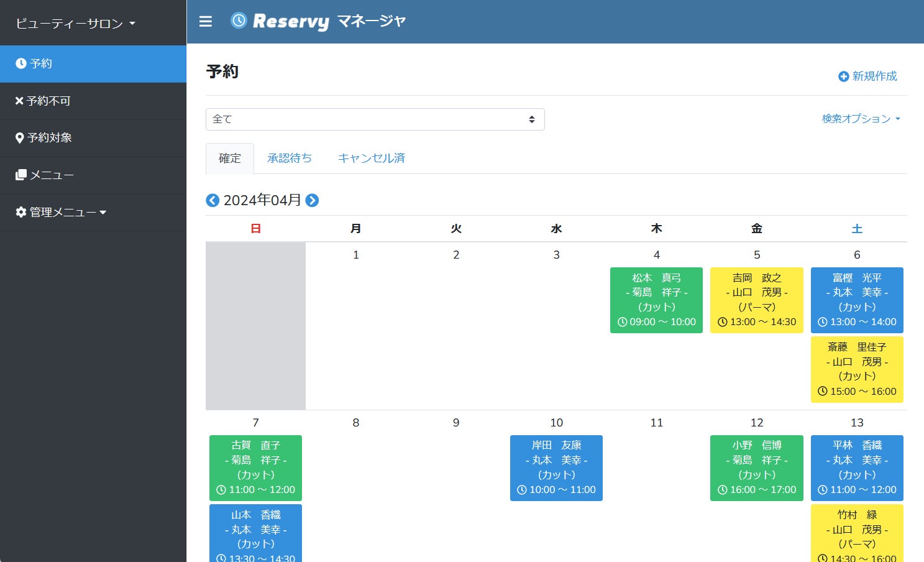Open the ビューティーサロン dropdown
Screen dimensions: 924x562
pos(75,24)
